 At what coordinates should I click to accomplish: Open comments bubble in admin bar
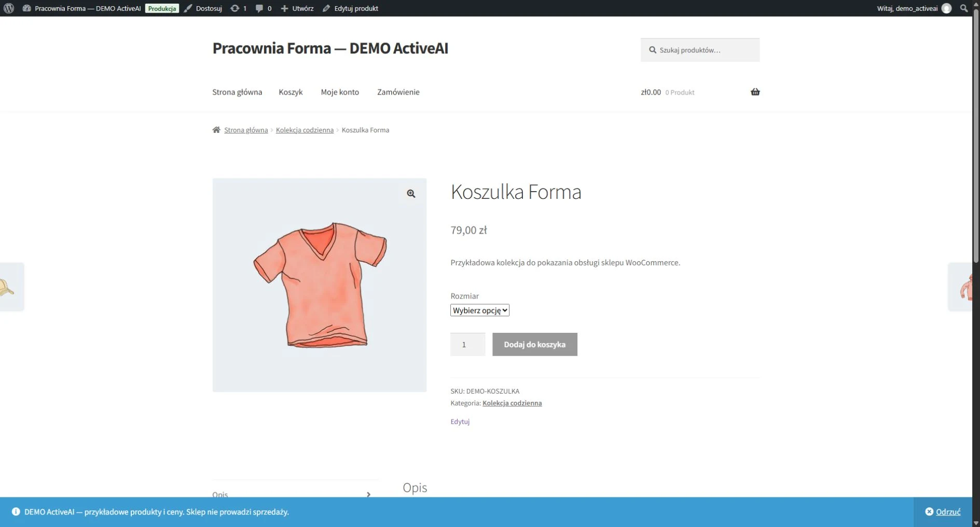pyautogui.click(x=263, y=8)
